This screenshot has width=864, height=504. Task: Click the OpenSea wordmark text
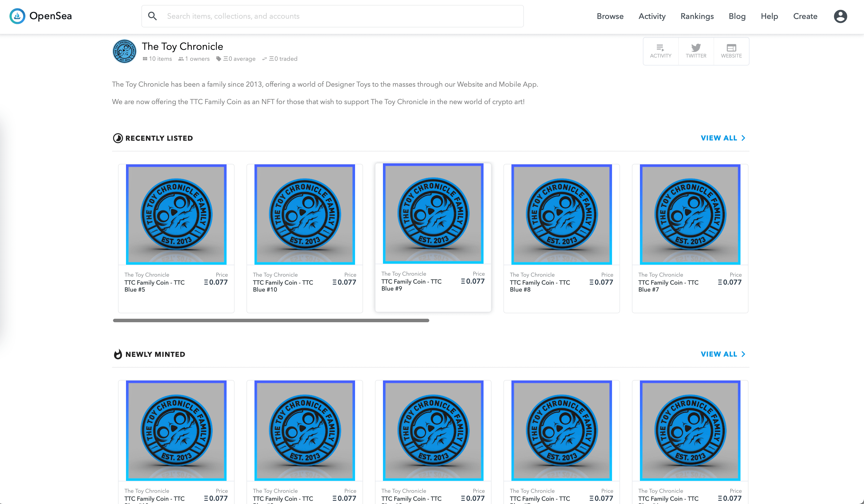point(50,16)
